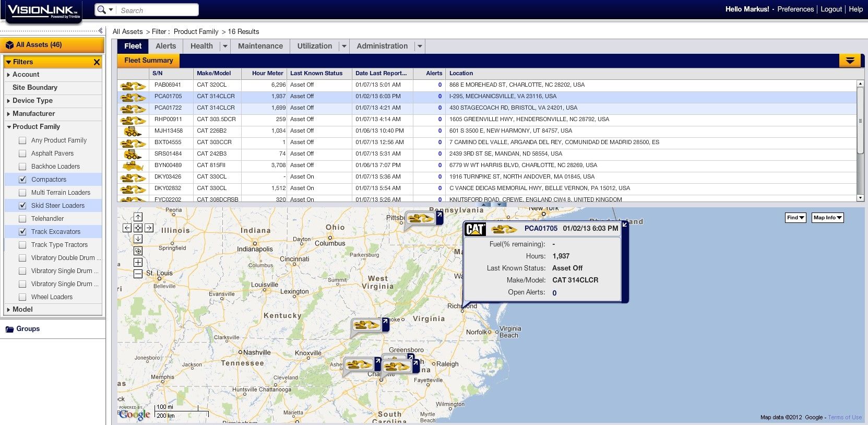Click the yellow Fleet Summary options arrow button
This screenshot has width=868, height=425.
point(850,61)
